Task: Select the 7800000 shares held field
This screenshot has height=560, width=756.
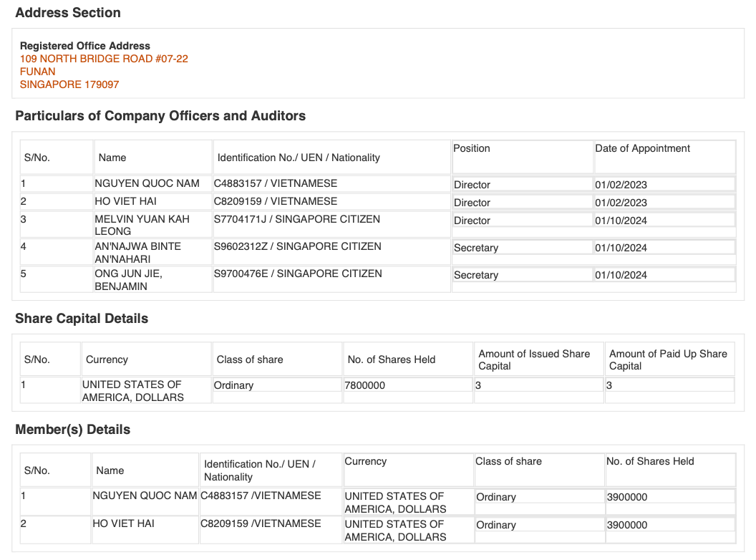Action: click(367, 385)
